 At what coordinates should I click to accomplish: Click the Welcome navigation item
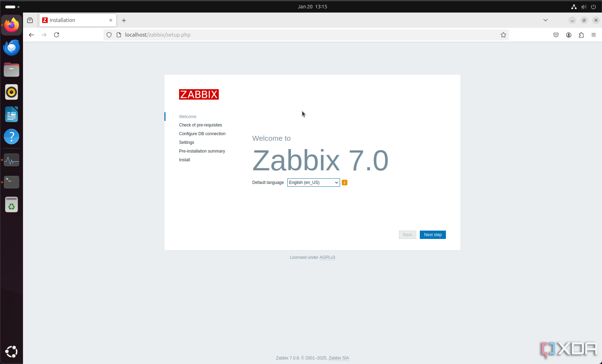[187, 117]
